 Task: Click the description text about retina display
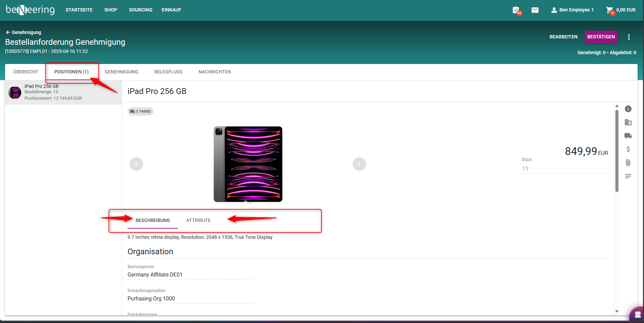click(200, 237)
